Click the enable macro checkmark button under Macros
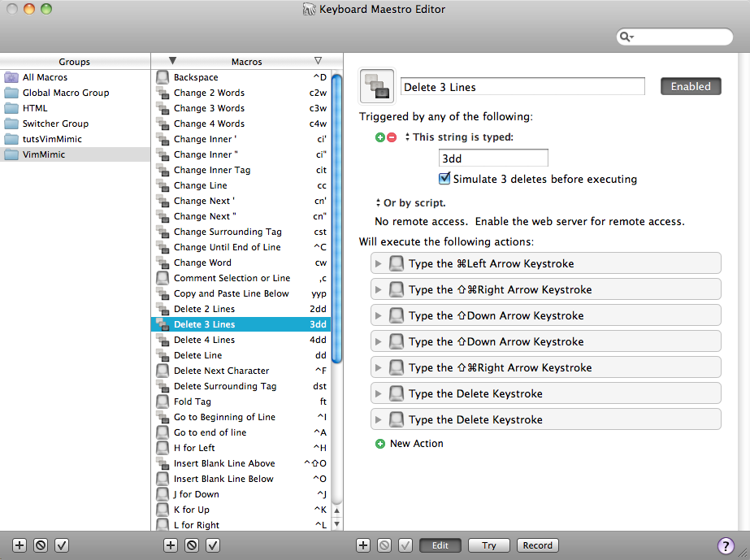750x560 pixels. tap(213, 545)
